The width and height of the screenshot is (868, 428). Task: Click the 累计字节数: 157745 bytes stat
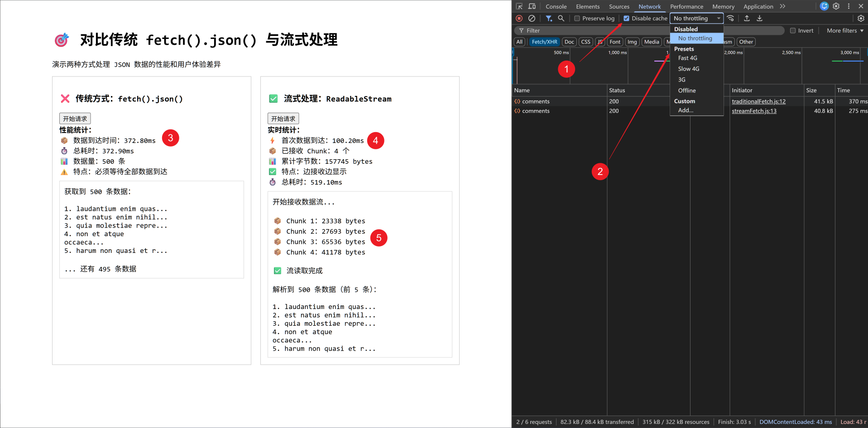click(x=321, y=162)
